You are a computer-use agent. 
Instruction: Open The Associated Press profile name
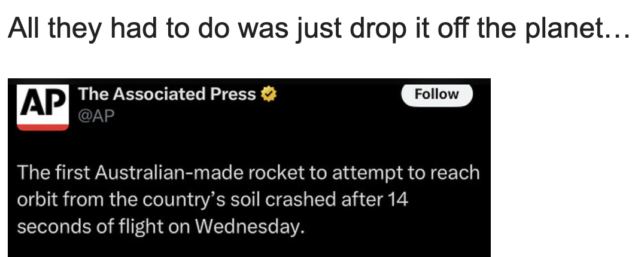click(167, 94)
